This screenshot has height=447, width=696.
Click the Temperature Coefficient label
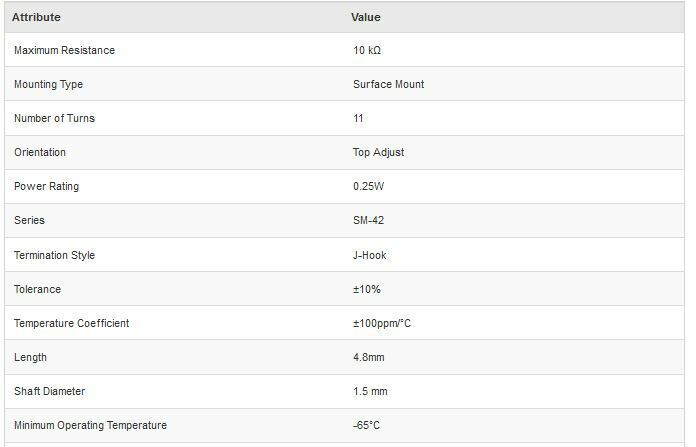click(71, 323)
